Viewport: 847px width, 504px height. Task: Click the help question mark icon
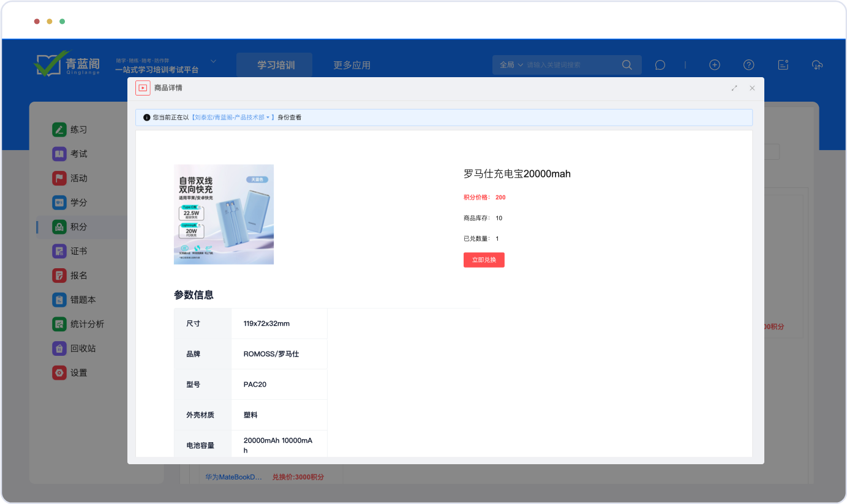(748, 65)
